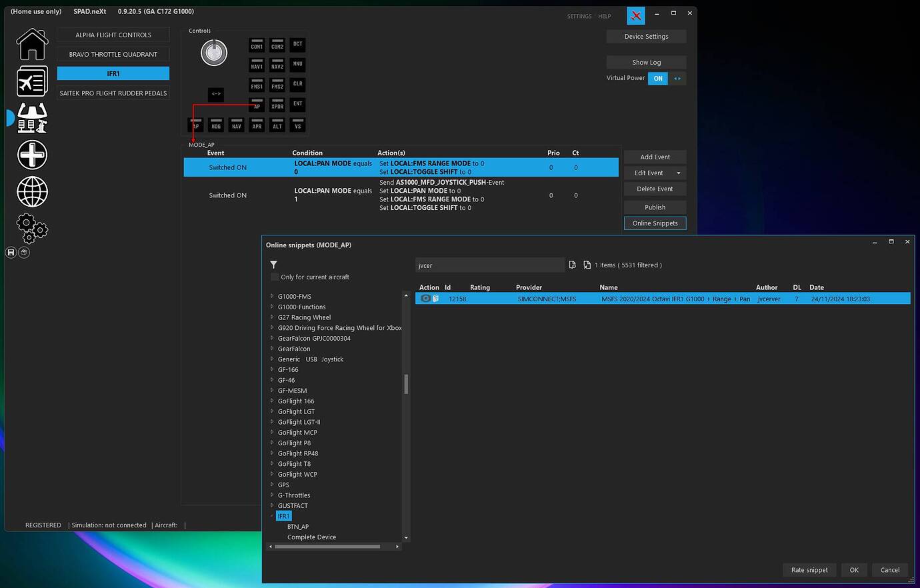Enable the Only for current aircraft checkbox
The height and width of the screenshot is (588, 920).
pyautogui.click(x=274, y=277)
